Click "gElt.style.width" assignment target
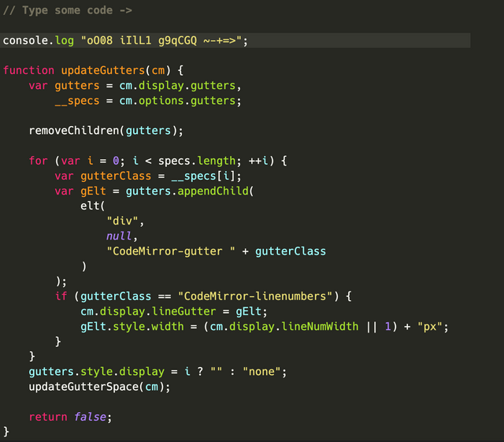Screen dimensions: 504x442 pos(132,326)
